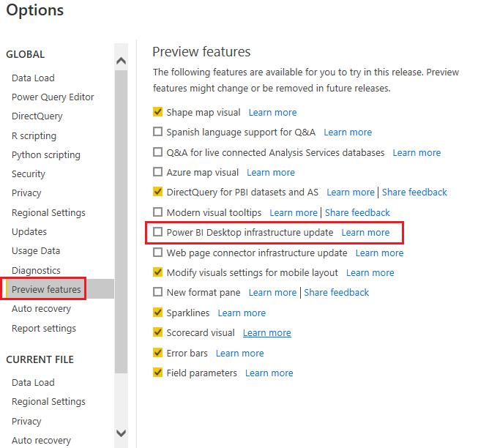The height and width of the screenshot is (448, 489).
Task: Open Current File Privacy settings
Action: 26,421
